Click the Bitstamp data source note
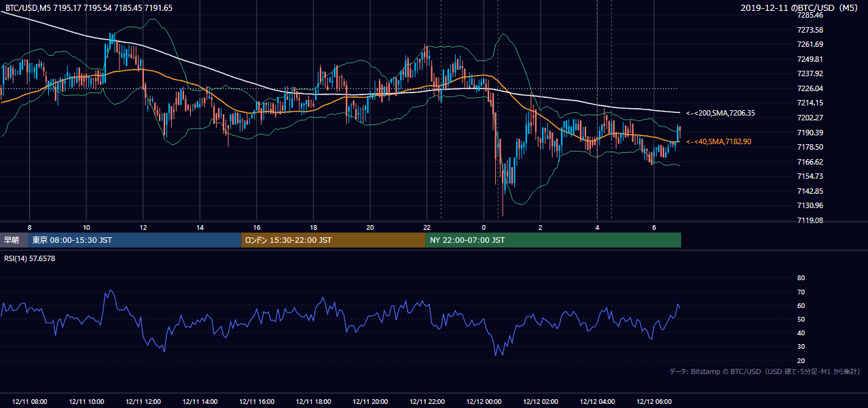 coord(765,371)
